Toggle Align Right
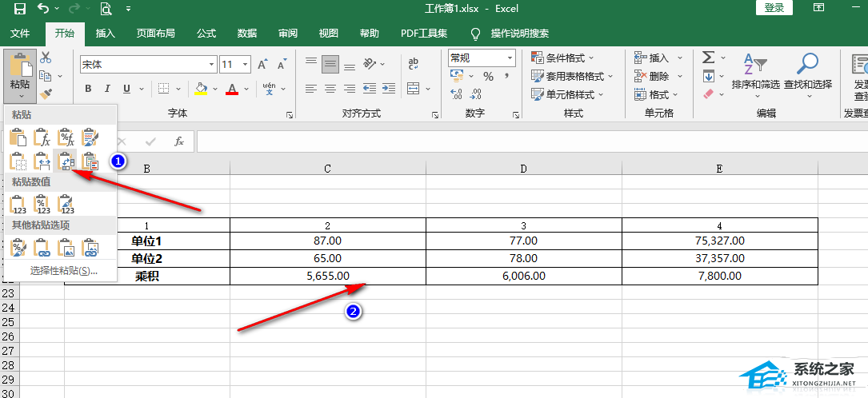The height and width of the screenshot is (398, 868). pos(350,88)
